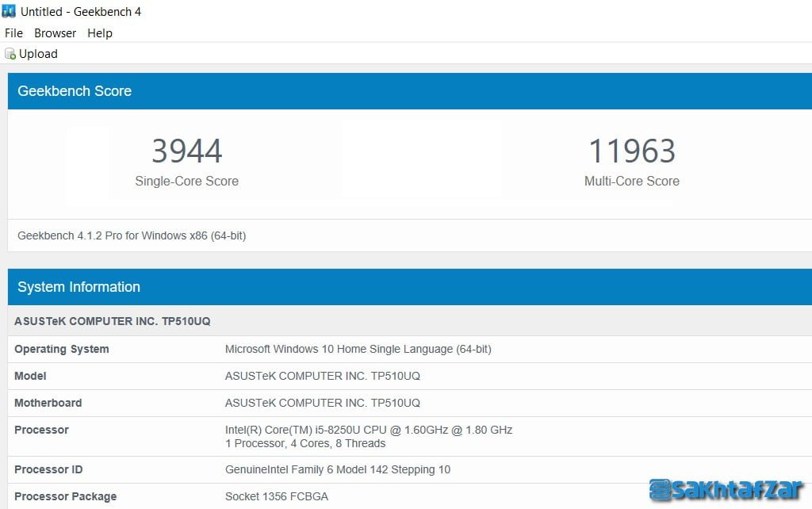The image size is (812, 509).
Task: Click the Model row label
Action: tap(30, 376)
